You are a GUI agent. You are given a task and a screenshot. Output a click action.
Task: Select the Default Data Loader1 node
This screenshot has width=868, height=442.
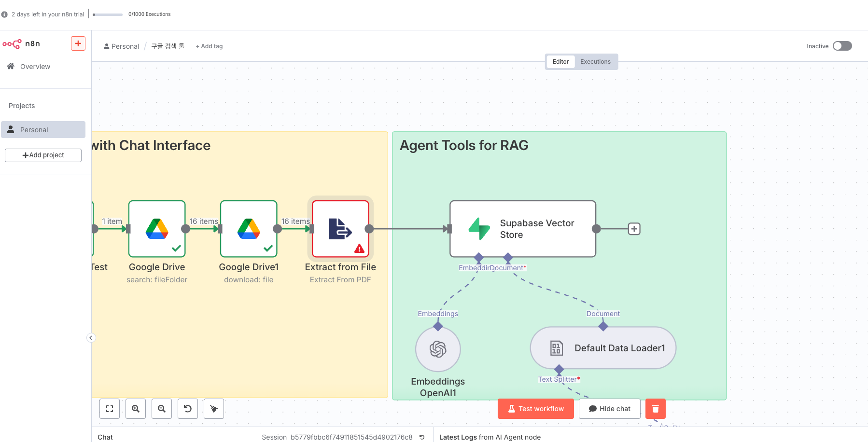pyautogui.click(x=603, y=348)
